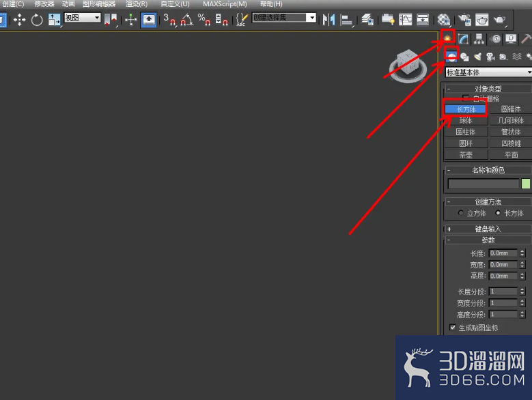Open the Rendered Frame Window
The height and width of the screenshot is (400, 532).
point(481,20)
